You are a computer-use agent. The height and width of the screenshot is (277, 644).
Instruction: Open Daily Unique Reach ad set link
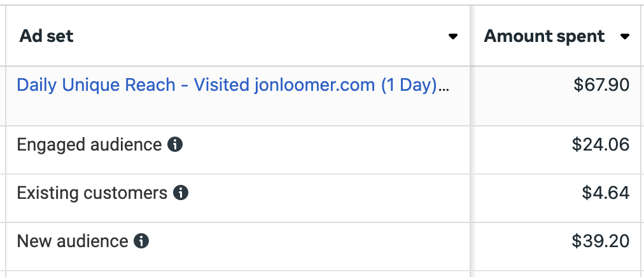227,85
